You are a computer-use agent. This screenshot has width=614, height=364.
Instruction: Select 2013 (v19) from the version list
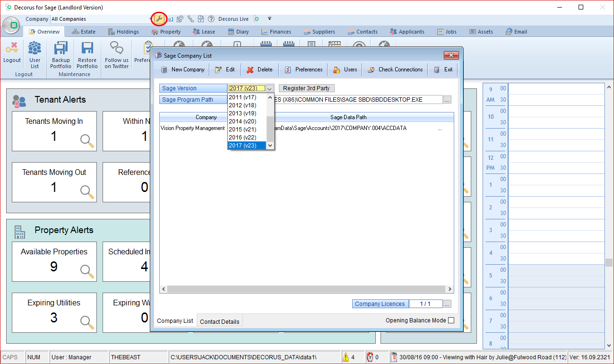(x=247, y=113)
